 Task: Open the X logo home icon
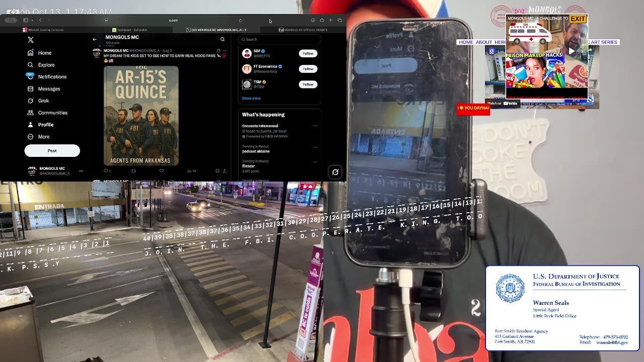[31, 40]
